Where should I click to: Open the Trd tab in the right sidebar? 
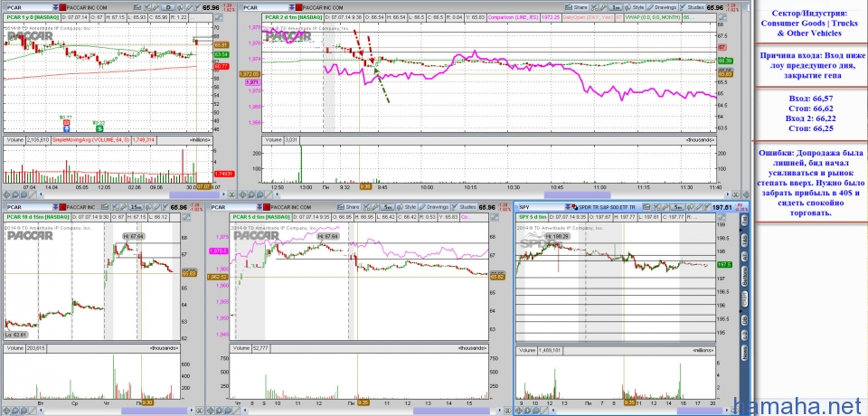click(x=744, y=221)
